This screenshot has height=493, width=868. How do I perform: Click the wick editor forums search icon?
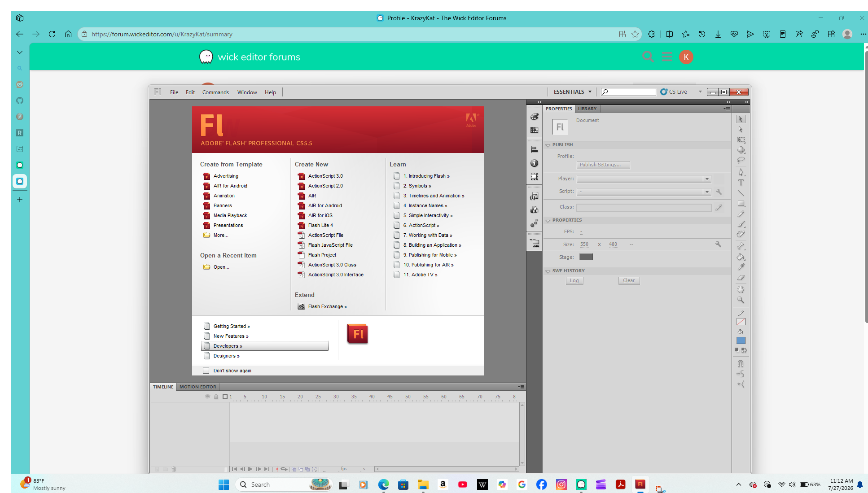click(x=648, y=57)
